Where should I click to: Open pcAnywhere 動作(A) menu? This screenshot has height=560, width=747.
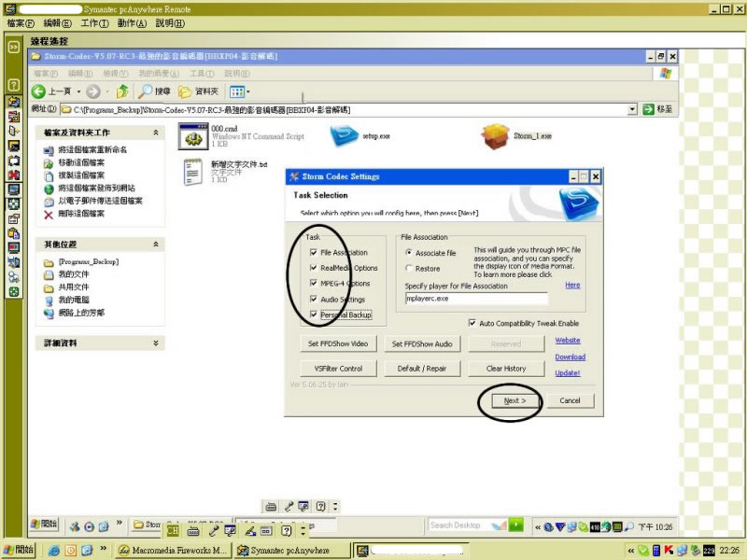[x=132, y=23]
